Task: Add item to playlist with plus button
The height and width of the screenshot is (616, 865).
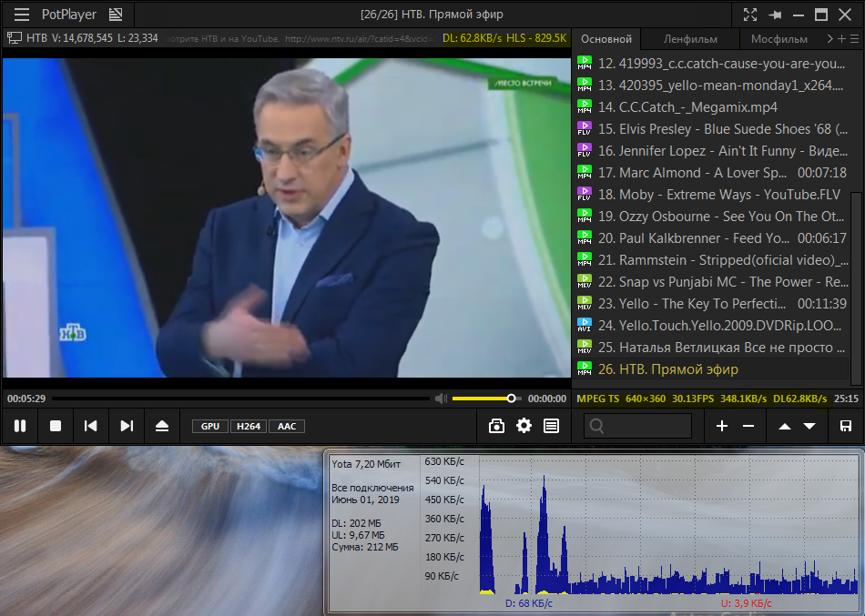Action: [722, 426]
